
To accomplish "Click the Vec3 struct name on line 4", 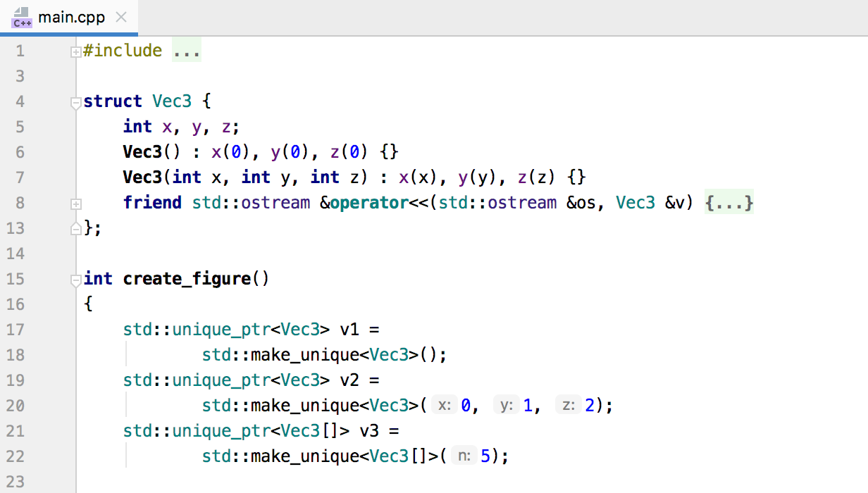I will pos(172,101).
